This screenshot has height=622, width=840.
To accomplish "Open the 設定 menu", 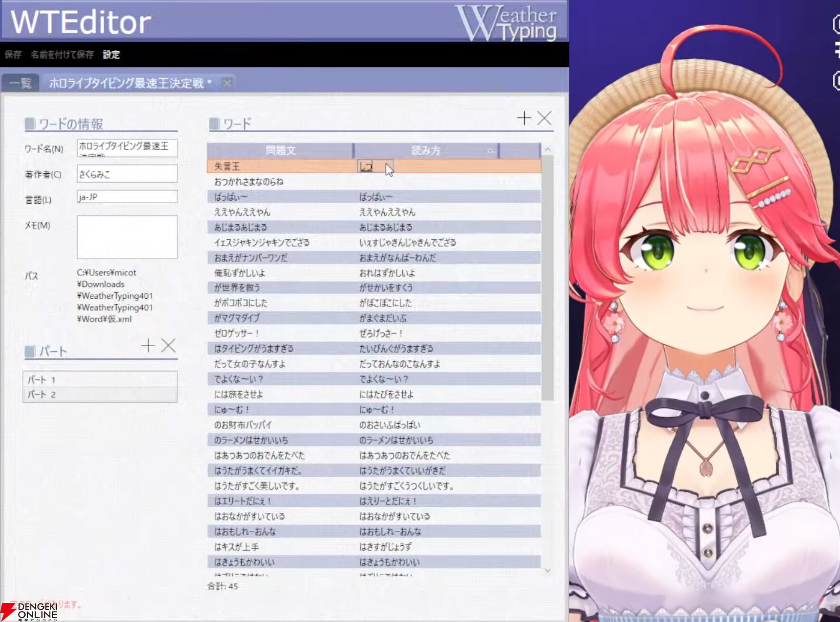I will 112,55.
